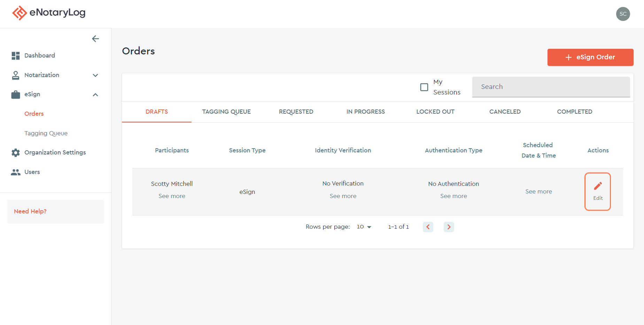The width and height of the screenshot is (644, 325).
Task: Switch to the Drafts tab
Action: (x=157, y=112)
